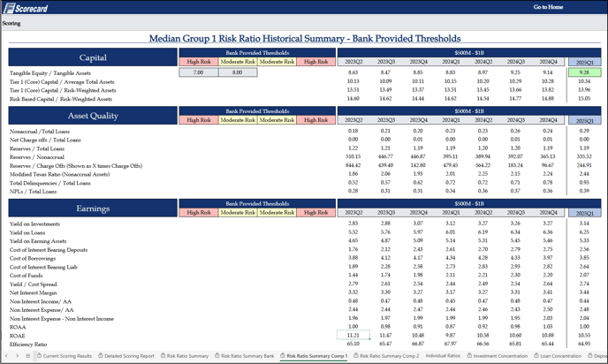608x364 pixels.
Task: Open the Loan Concentration tab
Action: click(x=558, y=356)
